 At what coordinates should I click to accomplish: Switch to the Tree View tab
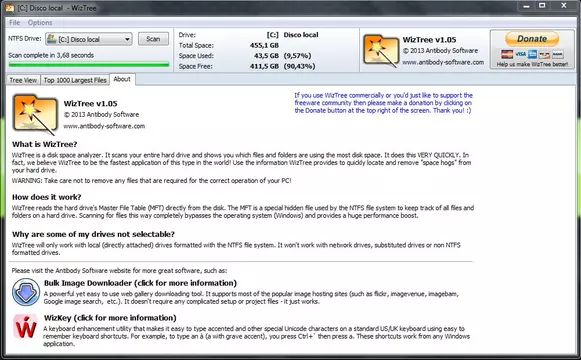tap(23, 80)
